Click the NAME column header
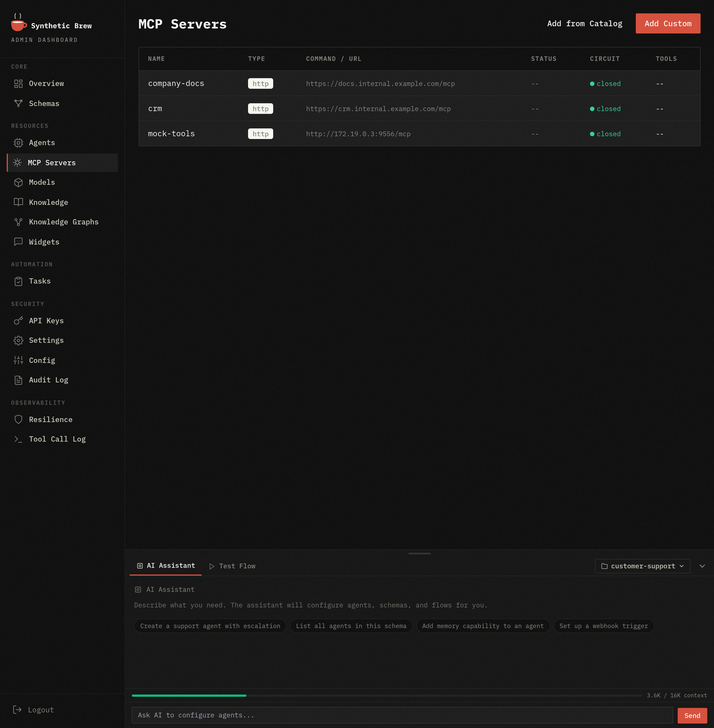The height and width of the screenshot is (728, 714). pyautogui.click(x=157, y=59)
